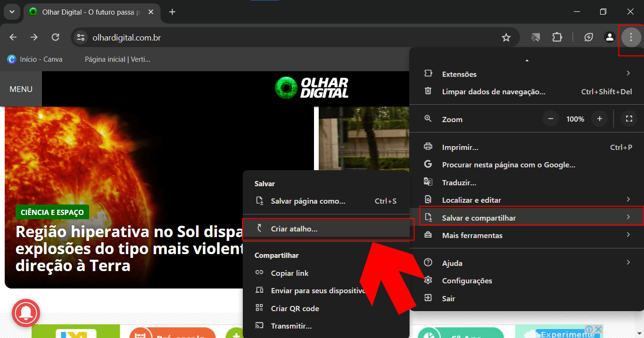Choose Imprimir from the menu
Image resolution: width=644 pixels, height=338 pixels.
527,147
